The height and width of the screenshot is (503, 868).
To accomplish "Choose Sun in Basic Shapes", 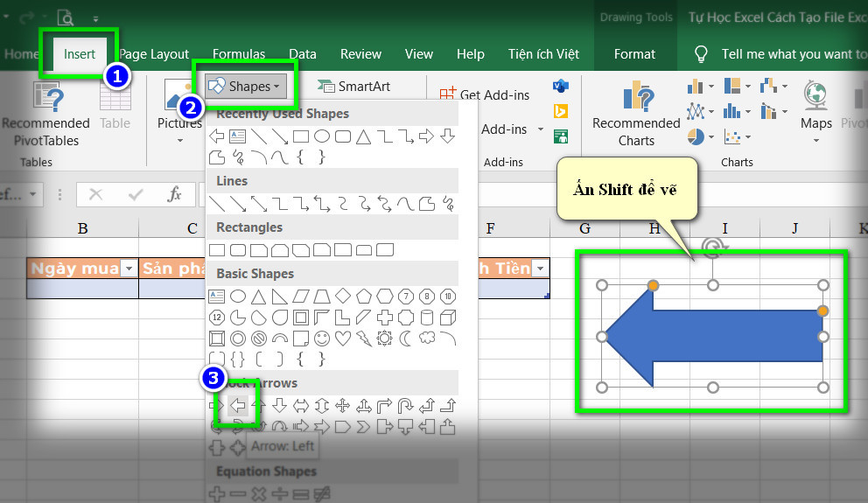I will (x=385, y=339).
